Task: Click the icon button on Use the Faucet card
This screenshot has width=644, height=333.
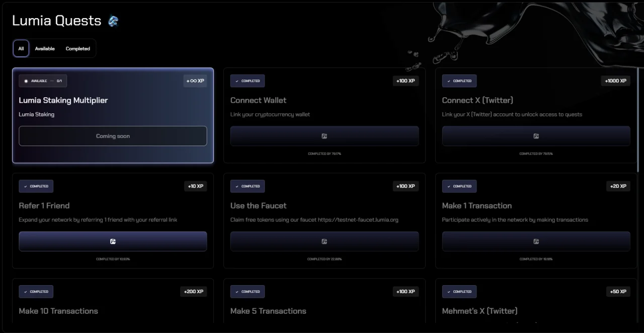Action: click(325, 241)
